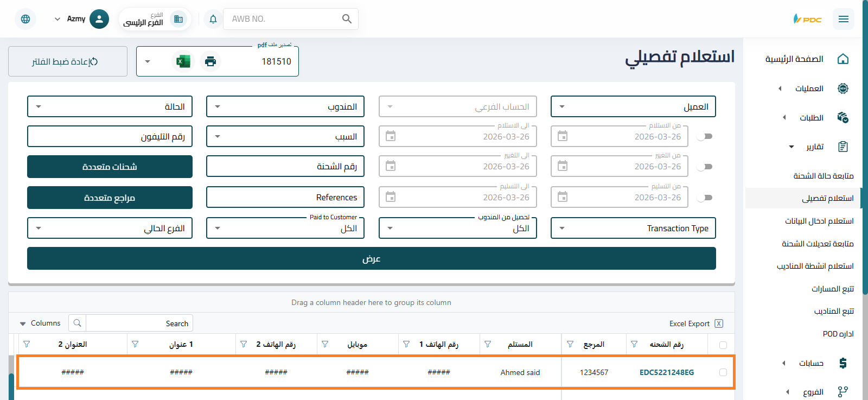
Task: Enable the التسليم date range switch
Action: [704, 198]
